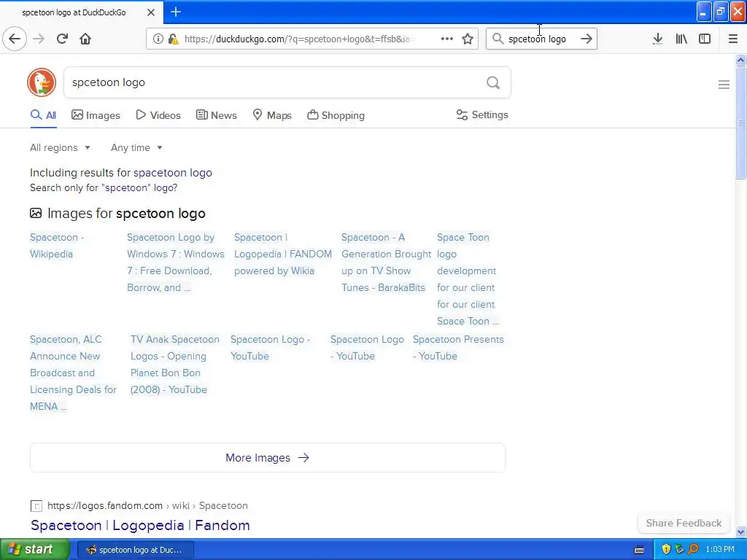Expand the Any time filter dropdown
Viewport: 747px width, 560px height.
click(x=136, y=147)
